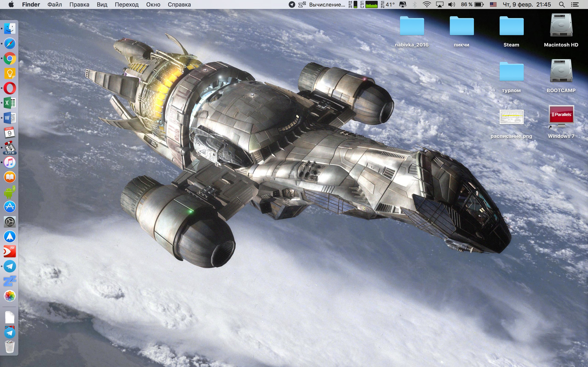Open the Opera browser dock icon
The height and width of the screenshot is (367, 588).
(x=10, y=88)
